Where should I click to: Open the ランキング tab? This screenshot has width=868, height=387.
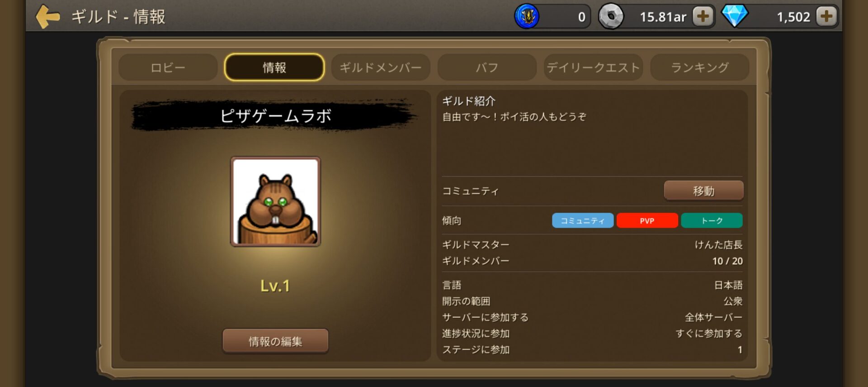pos(699,67)
